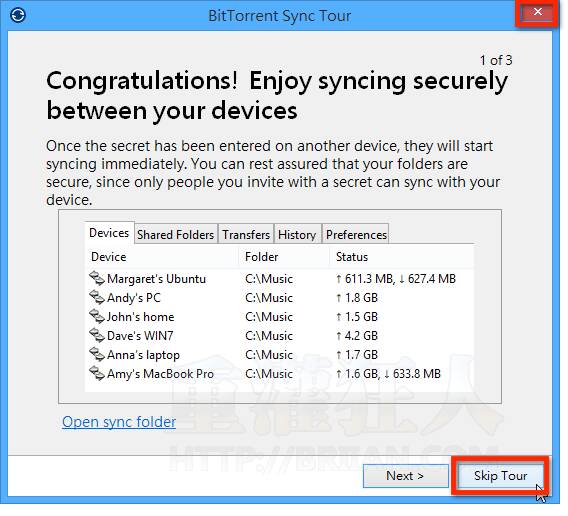This screenshot has width=568, height=516.
Task: Click the device icon beside Anna's laptop
Action: pyautogui.click(x=97, y=354)
